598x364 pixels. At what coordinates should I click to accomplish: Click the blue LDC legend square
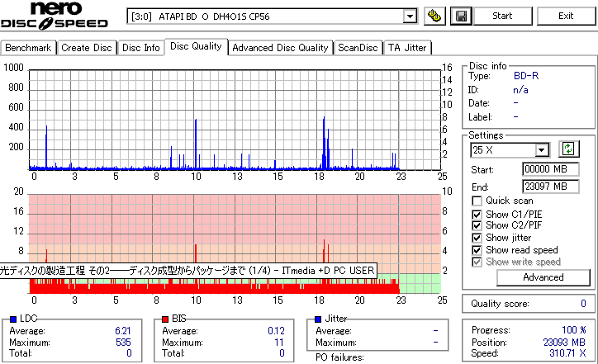13,319
